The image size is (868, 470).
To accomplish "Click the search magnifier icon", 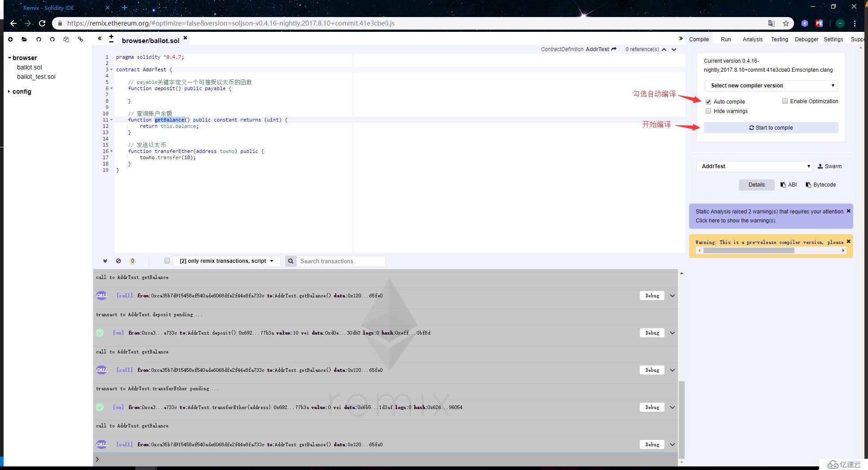I will [291, 261].
